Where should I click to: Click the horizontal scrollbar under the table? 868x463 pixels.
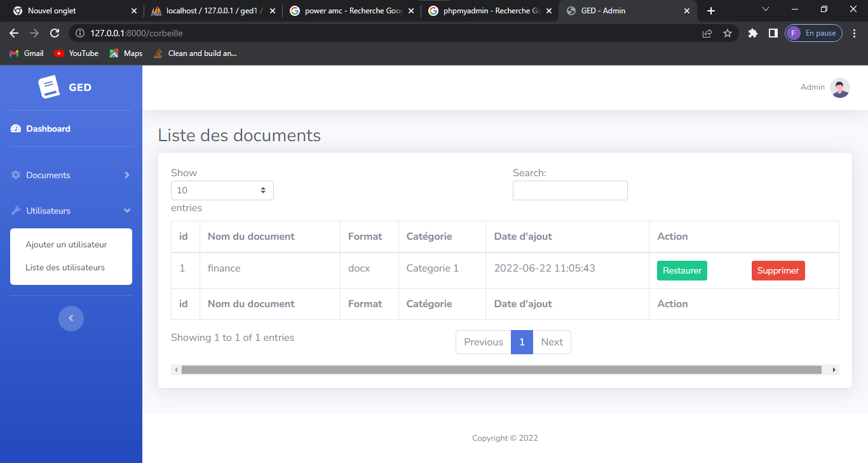(501, 370)
